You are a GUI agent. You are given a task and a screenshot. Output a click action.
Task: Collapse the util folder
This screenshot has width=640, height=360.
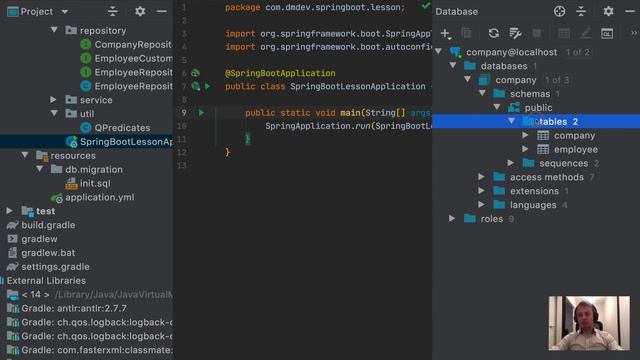(54, 113)
